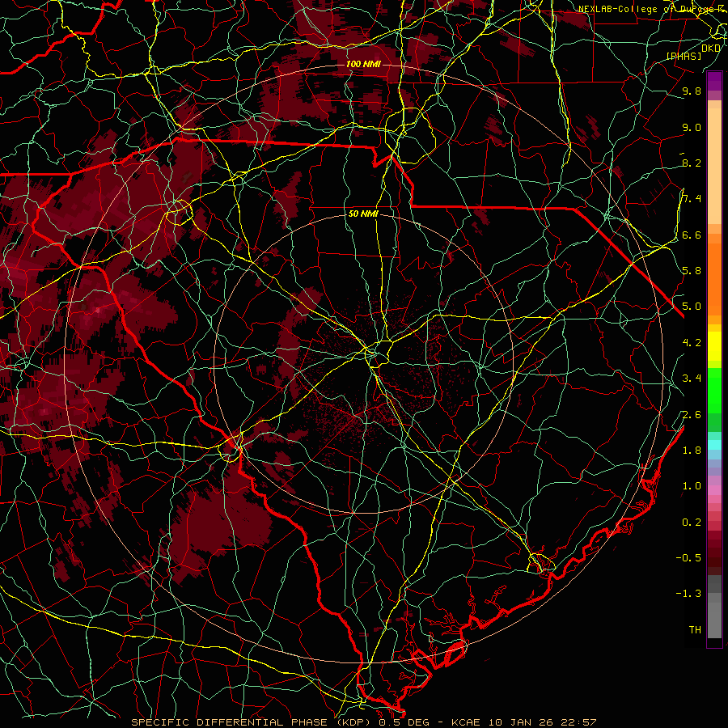
Task: Click the "TH" threshold label in legend
Action: [695, 630]
